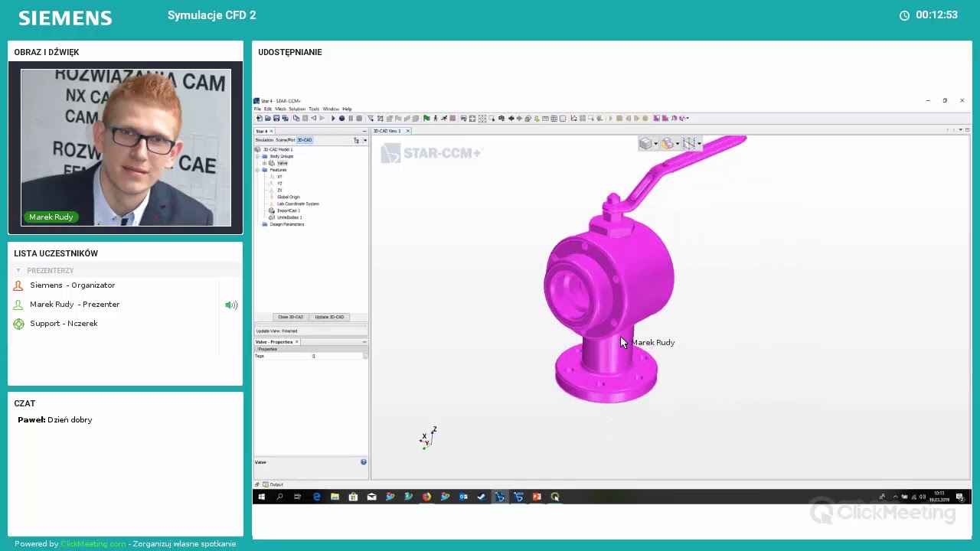The height and width of the screenshot is (551, 980).
Task: Open Edge browser in Windows taskbar
Action: coord(316,497)
